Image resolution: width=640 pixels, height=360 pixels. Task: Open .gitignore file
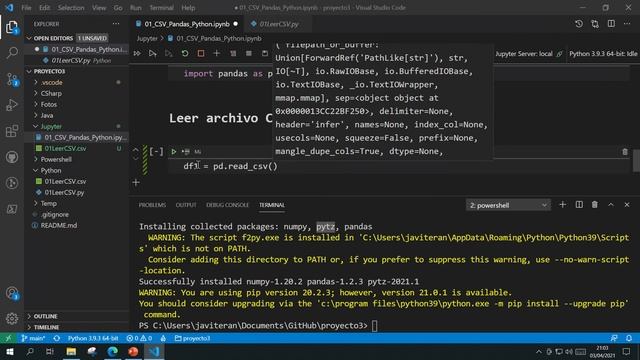click(x=55, y=214)
